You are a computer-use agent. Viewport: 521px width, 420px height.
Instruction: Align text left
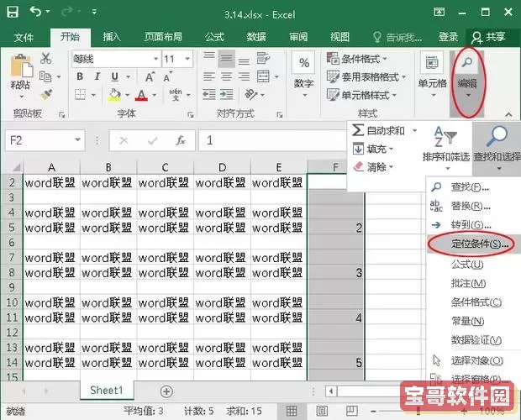tap(209, 77)
